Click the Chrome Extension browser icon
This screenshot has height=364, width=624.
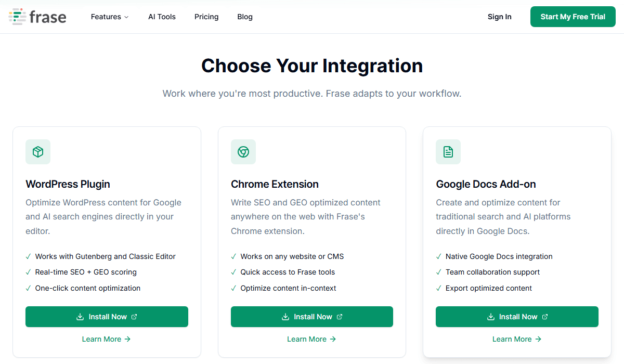243,152
